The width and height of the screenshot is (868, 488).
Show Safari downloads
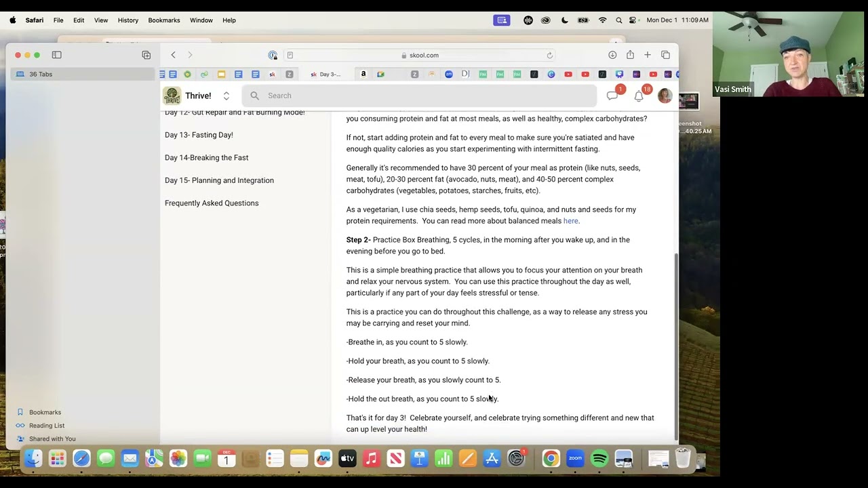pyautogui.click(x=612, y=55)
